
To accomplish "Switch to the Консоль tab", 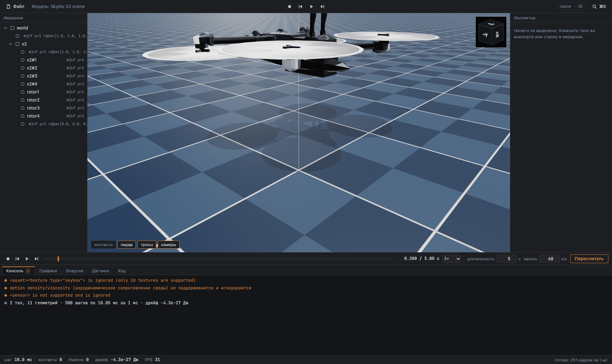I will 18,271.
